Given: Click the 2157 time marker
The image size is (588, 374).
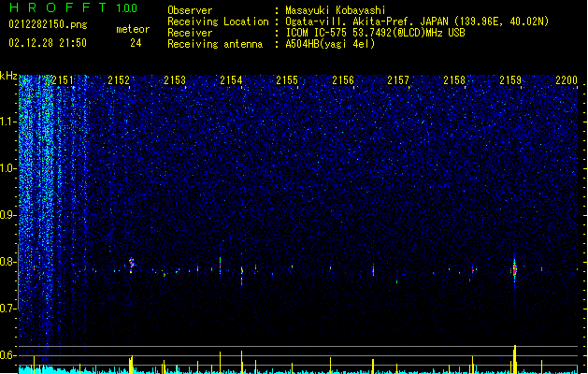Looking at the screenshot, I should click(398, 80).
